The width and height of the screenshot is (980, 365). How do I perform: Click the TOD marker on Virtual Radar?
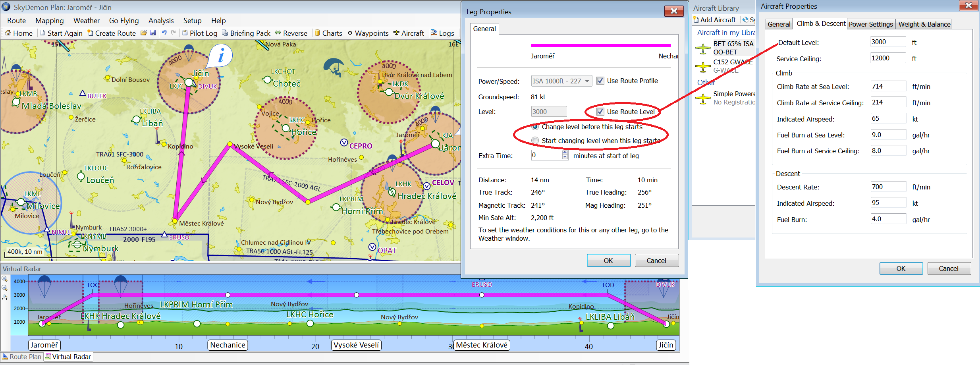608,285
